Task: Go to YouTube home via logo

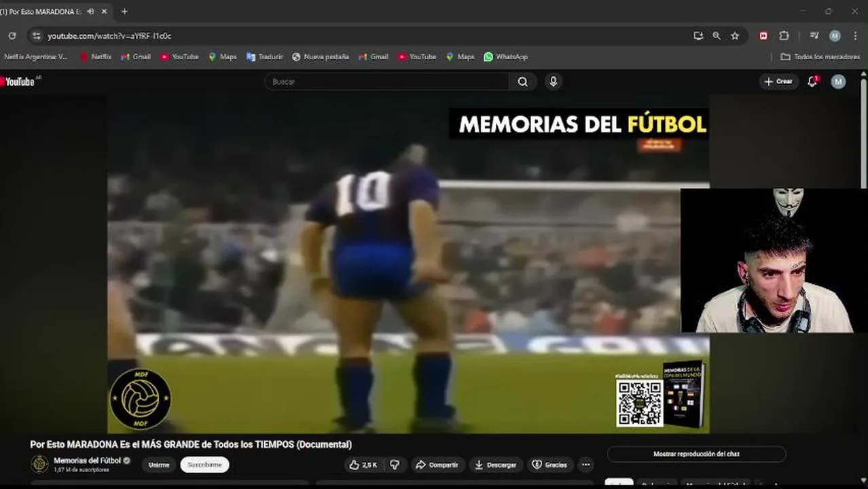Action: [x=19, y=81]
